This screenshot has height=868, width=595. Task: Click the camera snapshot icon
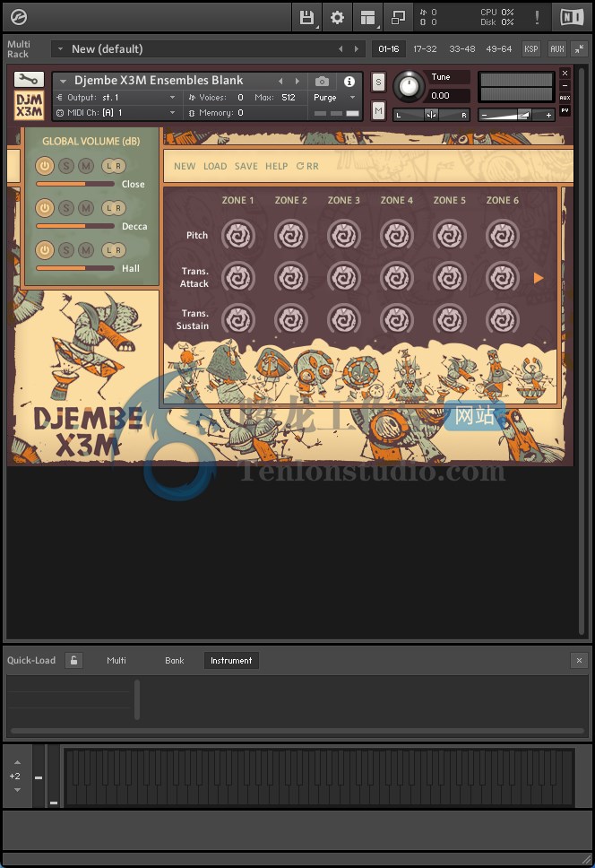pos(322,82)
